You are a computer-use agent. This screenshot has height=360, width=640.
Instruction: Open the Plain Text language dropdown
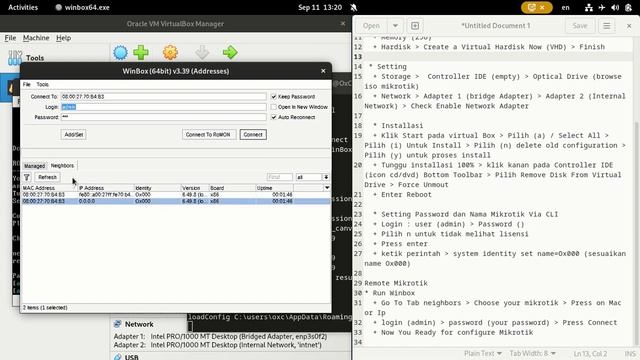pyautogui.click(x=482, y=353)
